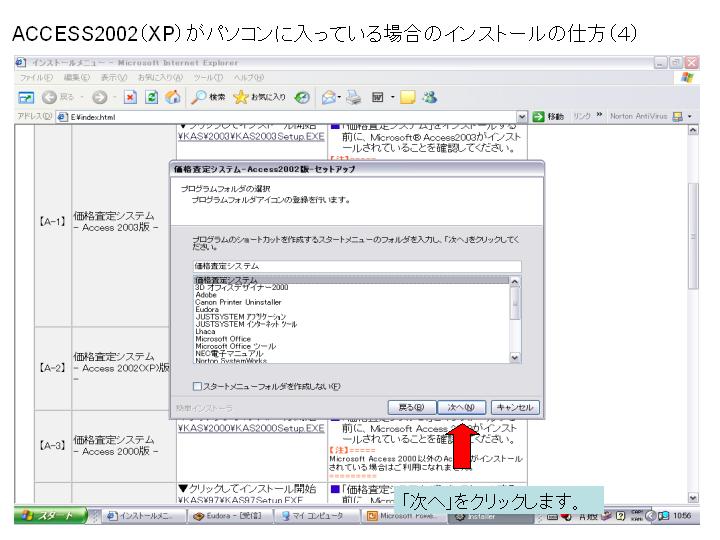
Task: Open the 編集(E) menu
Action: click(x=77, y=78)
